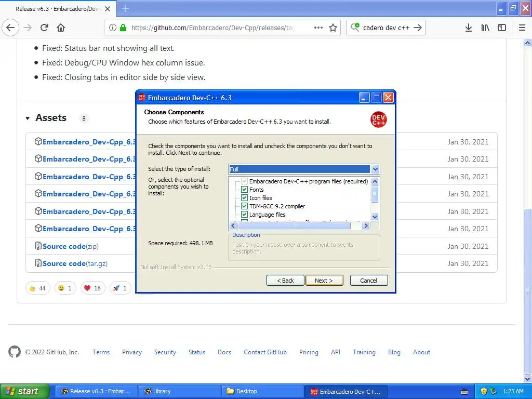Image resolution: width=532 pixels, height=399 pixels.
Task: Open the Security footer link
Action: (x=165, y=352)
